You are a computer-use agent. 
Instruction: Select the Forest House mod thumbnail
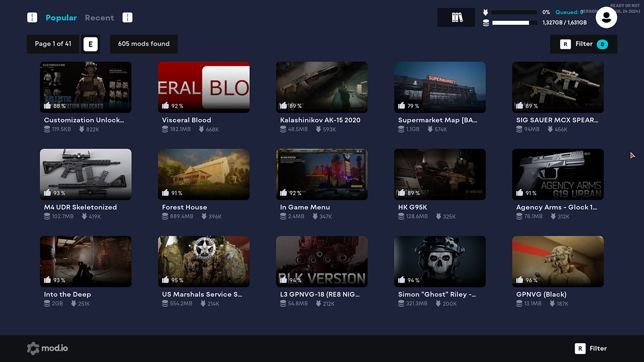[x=203, y=174]
